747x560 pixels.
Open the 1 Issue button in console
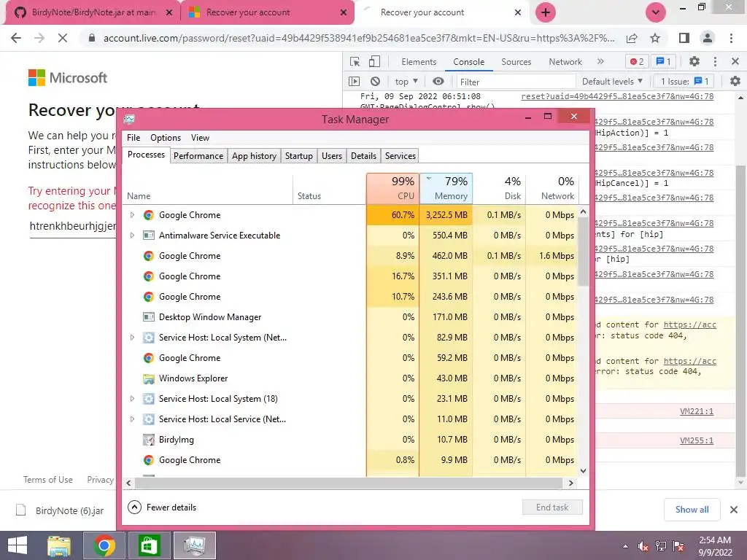684,82
